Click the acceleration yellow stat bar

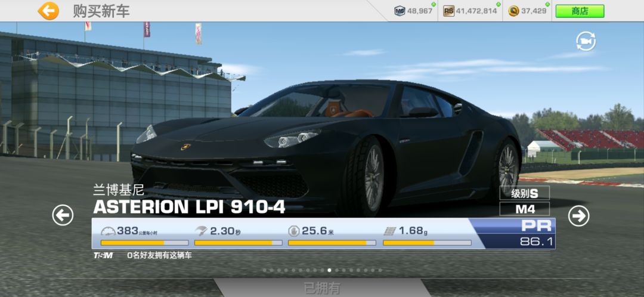[x=238, y=243]
